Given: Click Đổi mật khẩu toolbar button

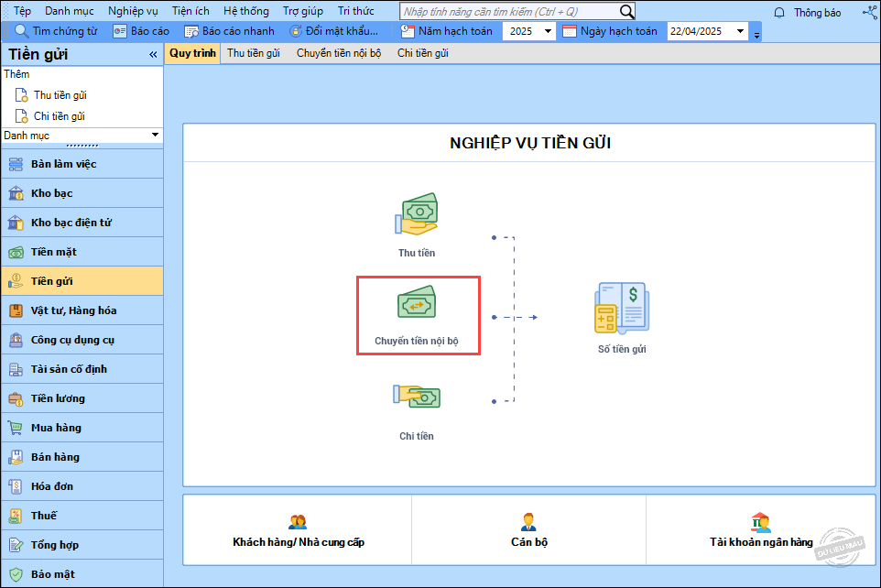Looking at the screenshot, I should coord(333,31).
